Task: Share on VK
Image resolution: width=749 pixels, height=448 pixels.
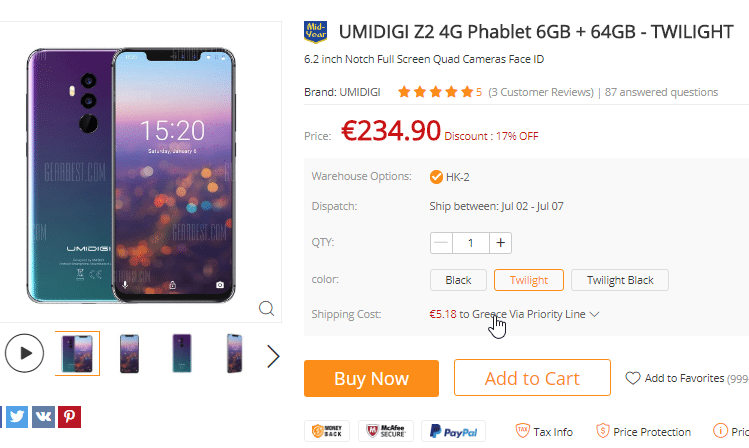Action: 43,416
